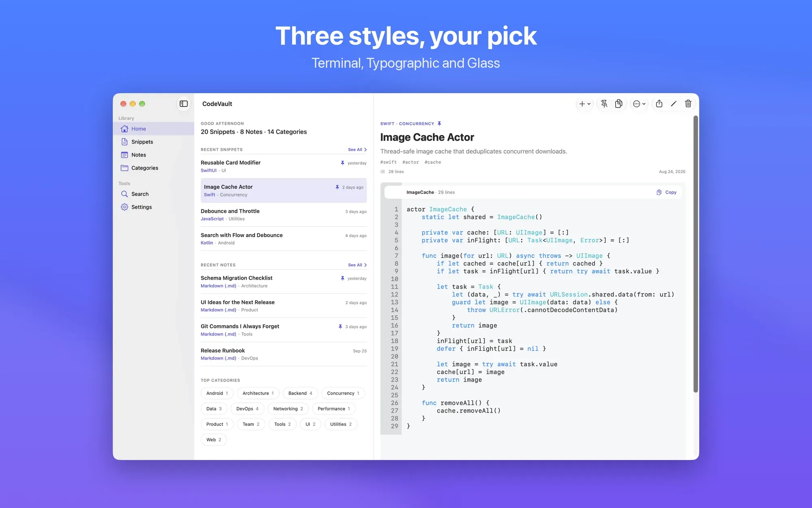This screenshot has width=812, height=508.
Task: Open Debounce and Throttle snippet
Action: (x=283, y=215)
